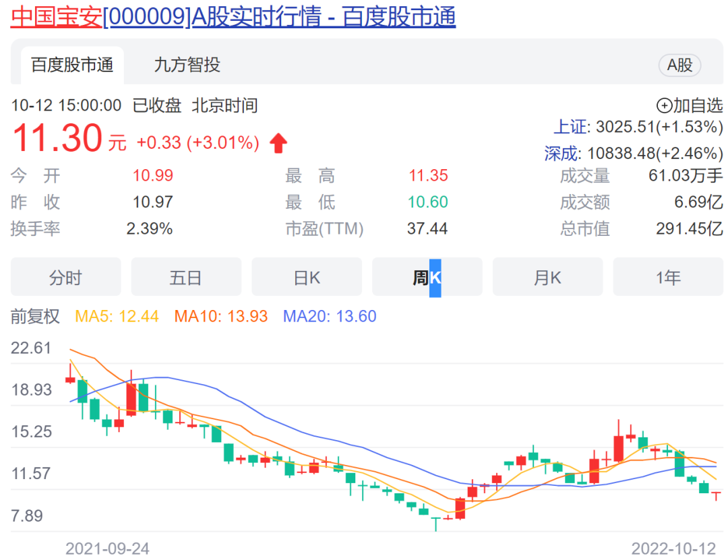
Task: Click the 最低 value 10.60
Action: tap(427, 202)
